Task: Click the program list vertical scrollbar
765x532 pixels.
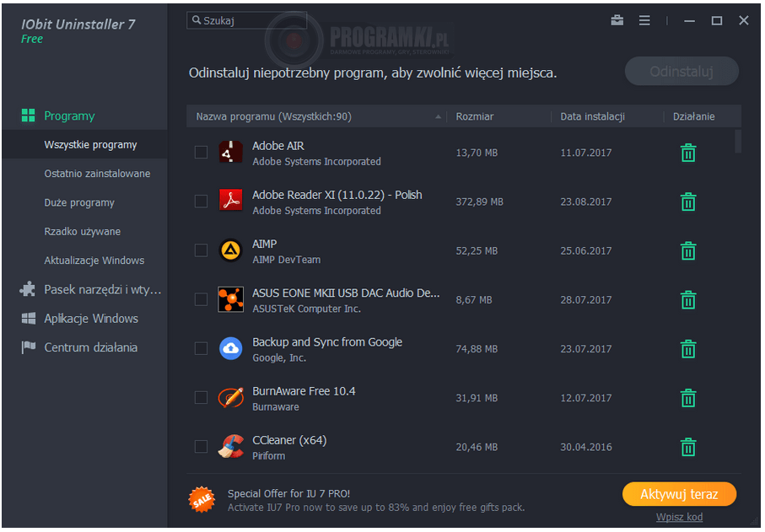Action: [738, 141]
